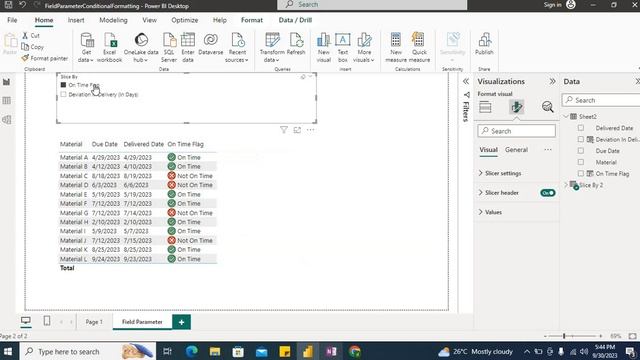Open Transform data editor
Viewport: 640px width, 360px height.
pyautogui.click(x=272, y=48)
